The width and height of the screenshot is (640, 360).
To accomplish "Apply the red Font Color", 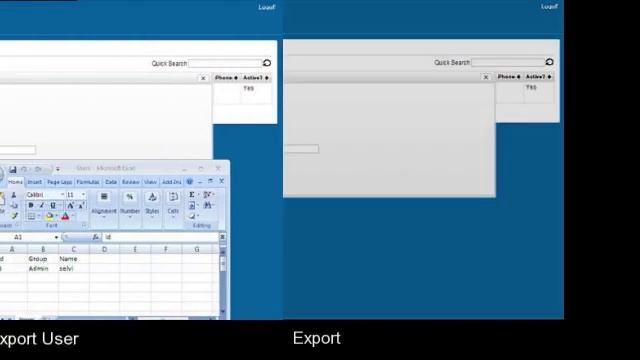I will (x=65, y=216).
